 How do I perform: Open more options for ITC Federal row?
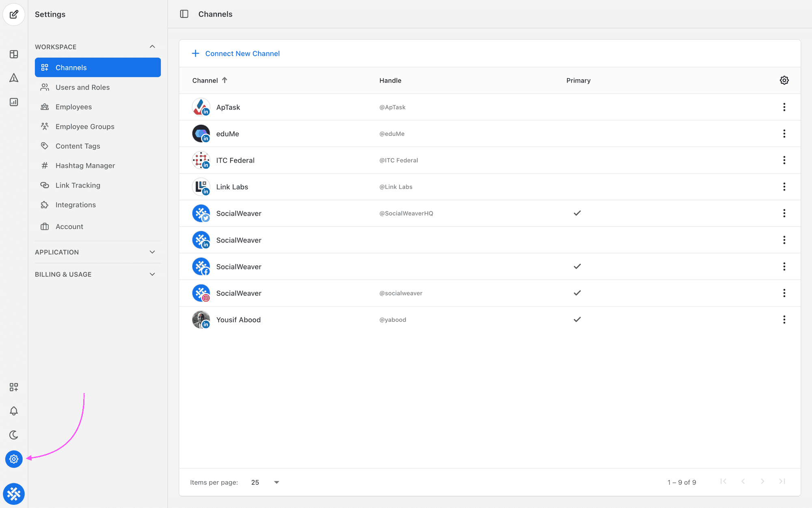tap(784, 160)
